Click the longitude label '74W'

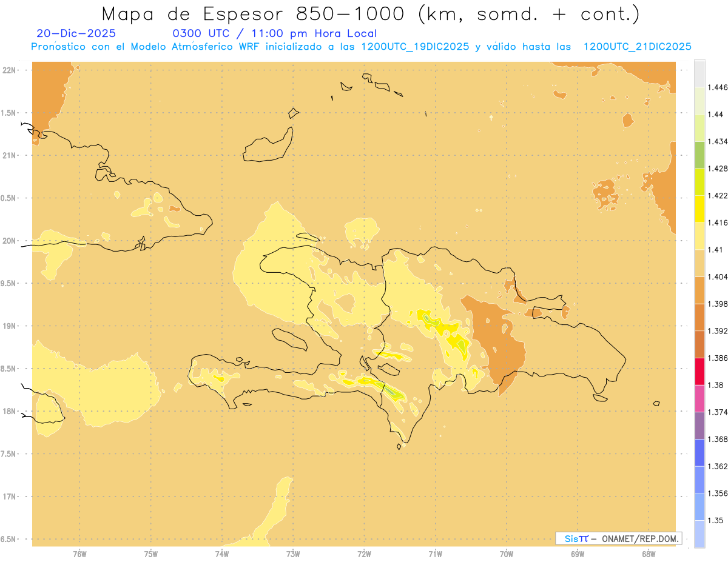tap(222, 554)
